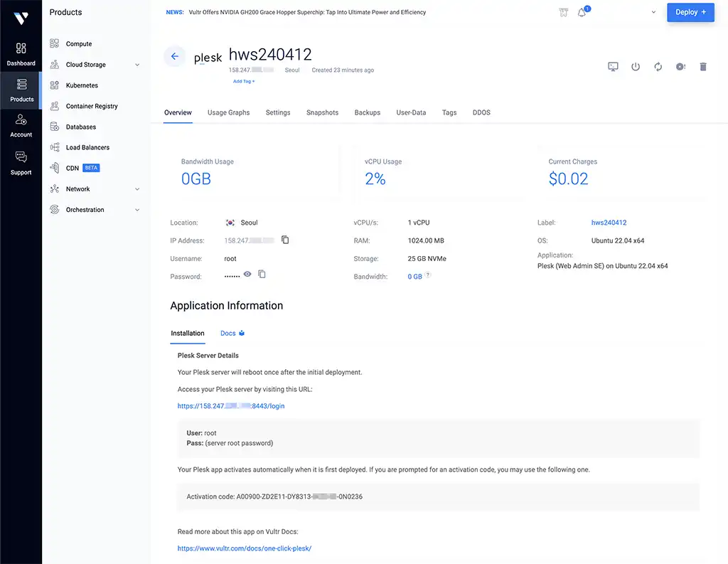Open the gift/referral icon in top bar
This screenshot has height=564, width=728.
pos(563,13)
